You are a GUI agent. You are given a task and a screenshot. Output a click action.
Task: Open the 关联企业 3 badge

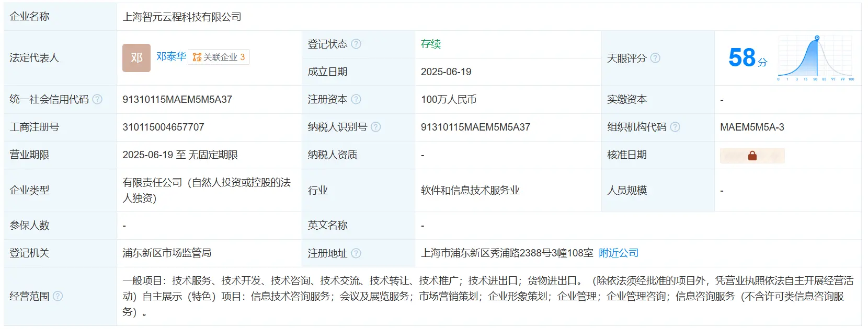(219, 57)
